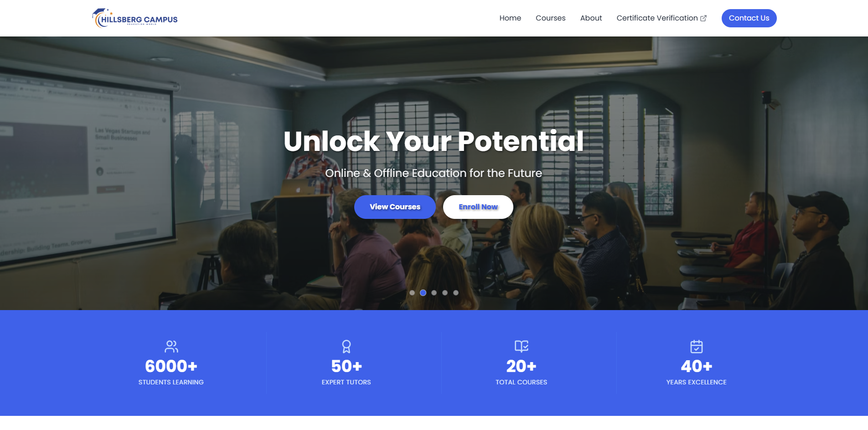Select the third carousel slide dot
This screenshot has width=868, height=430.
[434, 293]
